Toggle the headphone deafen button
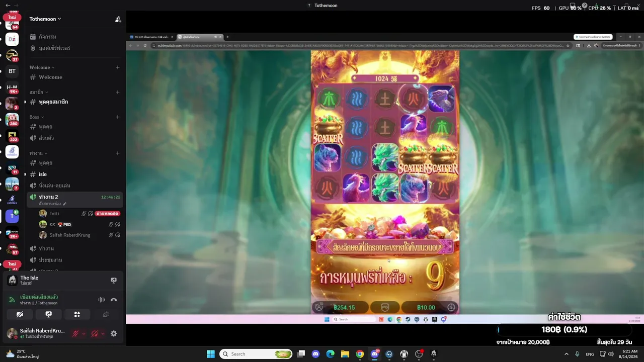Viewport: 644px width, 362px height. [95, 334]
